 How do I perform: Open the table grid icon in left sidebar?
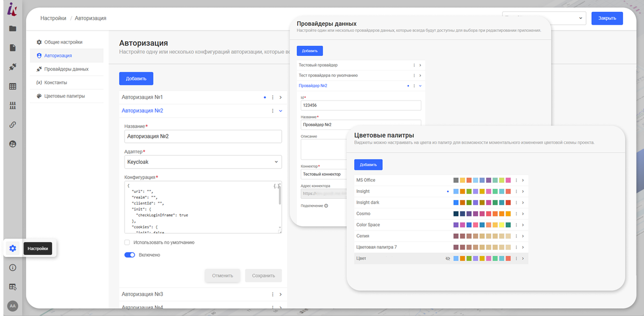(13, 87)
